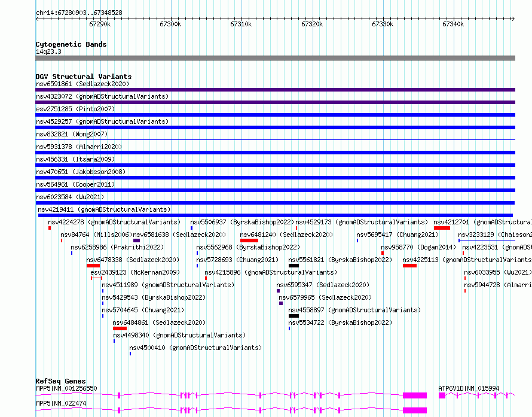The width and height of the screenshot is (532, 417).
Task: Click the RefSeq Genes track title
Action: pos(60,381)
